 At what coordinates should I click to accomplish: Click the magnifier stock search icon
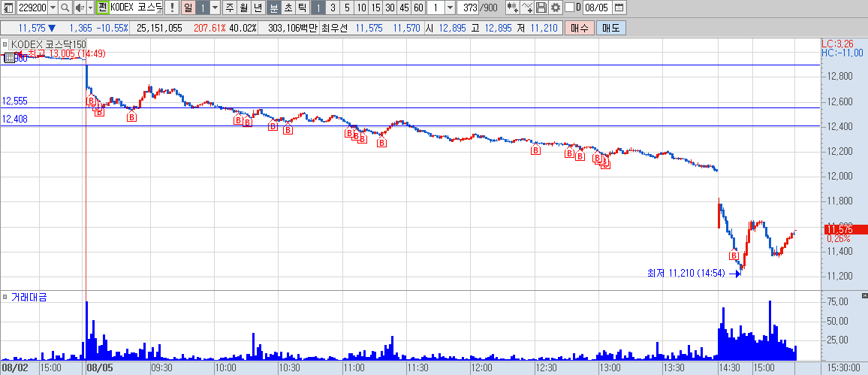click(x=65, y=8)
